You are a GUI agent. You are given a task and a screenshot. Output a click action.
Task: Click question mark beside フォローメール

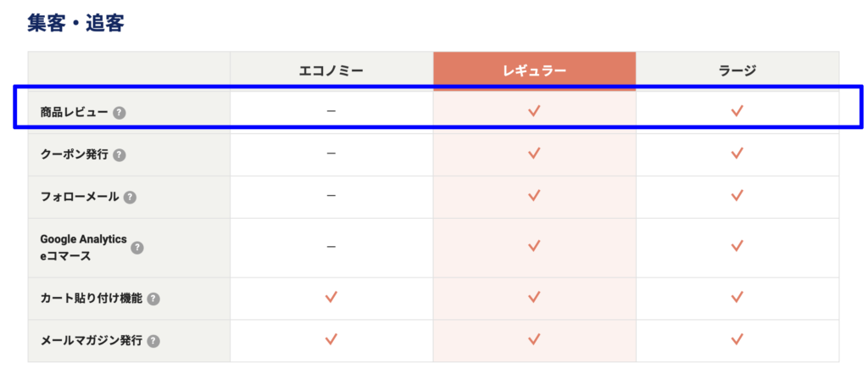[x=130, y=197]
